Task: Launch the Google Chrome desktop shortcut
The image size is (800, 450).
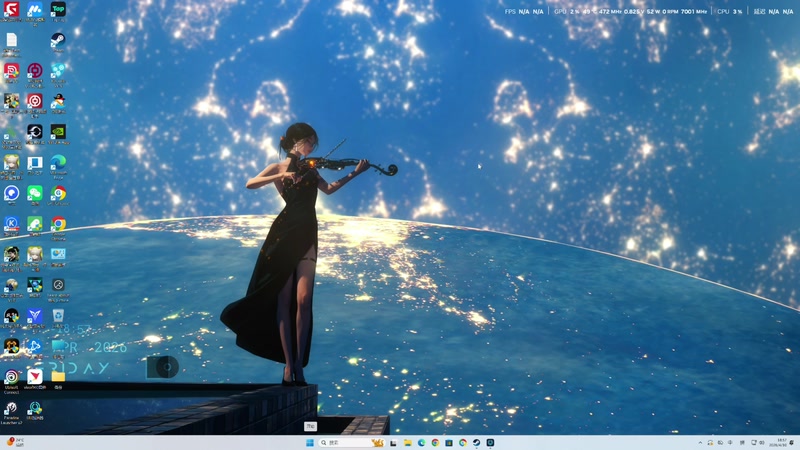Action: tap(58, 227)
